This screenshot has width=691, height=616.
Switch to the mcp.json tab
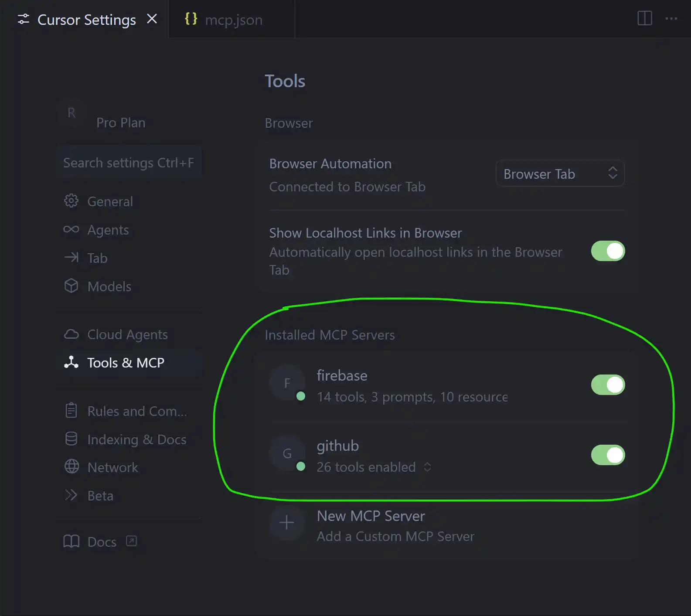(x=232, y=19)
